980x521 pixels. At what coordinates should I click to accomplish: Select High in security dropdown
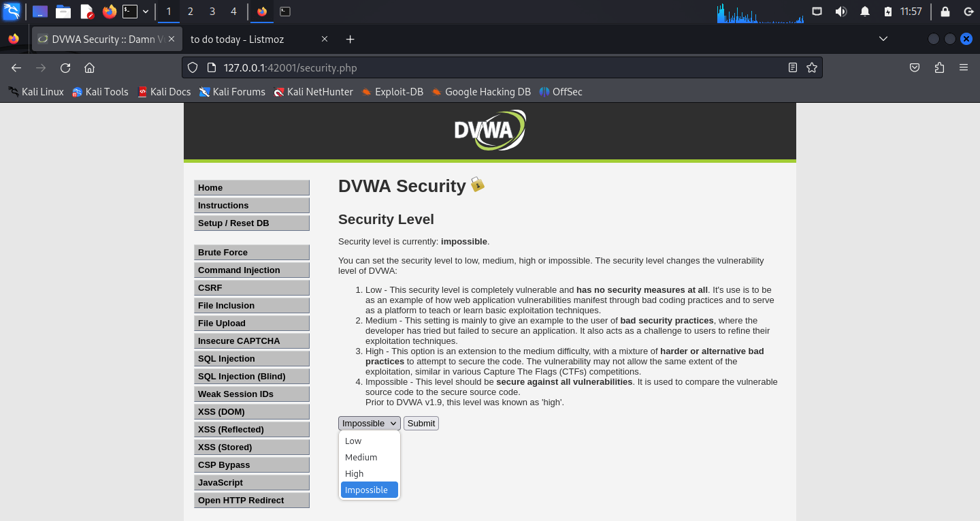click(x=370, y=474)
